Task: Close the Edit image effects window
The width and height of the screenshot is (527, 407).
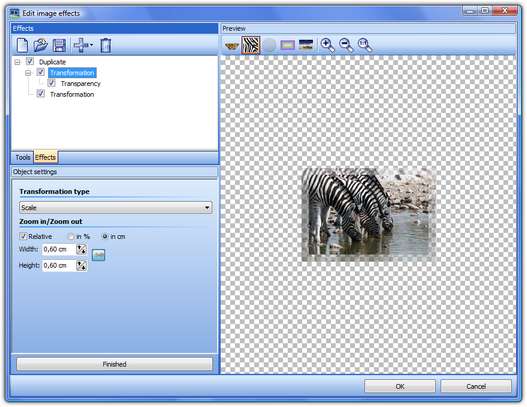Action: point(504,11)
